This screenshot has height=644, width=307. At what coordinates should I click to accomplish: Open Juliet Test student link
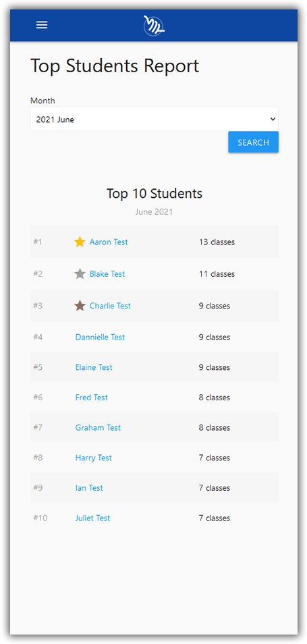[92, 518]
